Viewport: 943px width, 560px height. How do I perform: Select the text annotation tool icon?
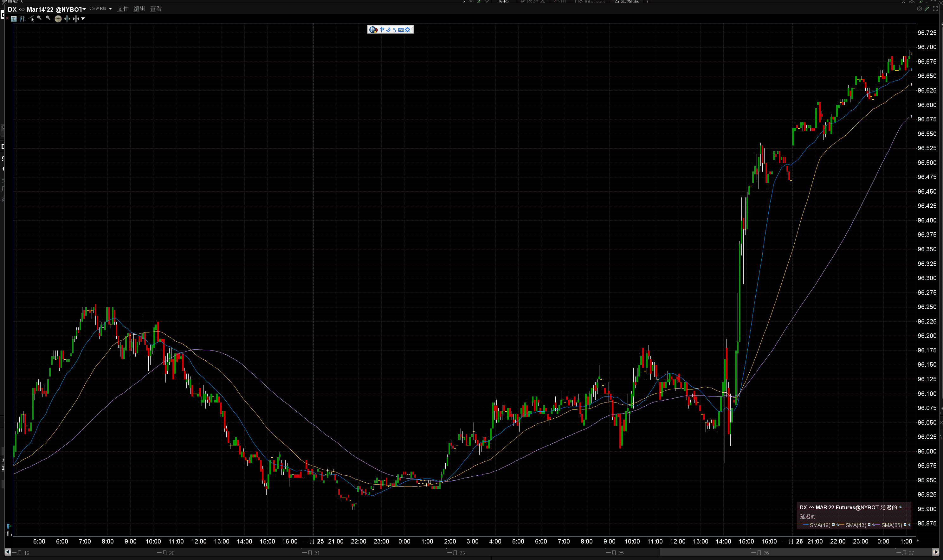pyautogui.click(x=14, y=19)
